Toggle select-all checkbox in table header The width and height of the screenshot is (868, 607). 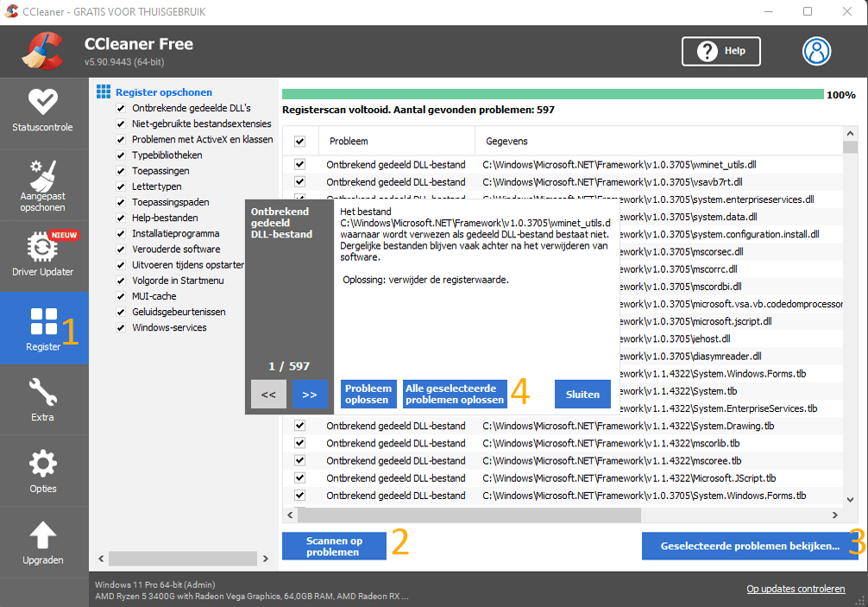(x=300, y=142)
